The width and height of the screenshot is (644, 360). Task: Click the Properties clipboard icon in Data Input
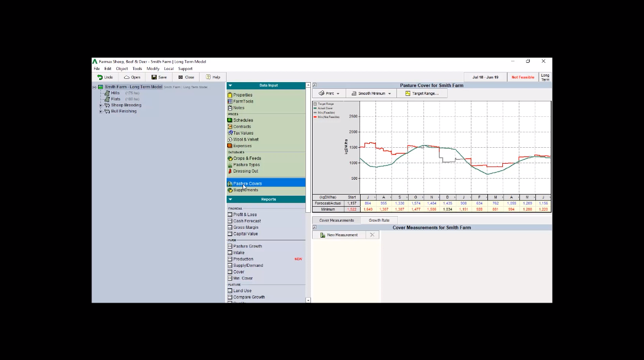[230, 95]
